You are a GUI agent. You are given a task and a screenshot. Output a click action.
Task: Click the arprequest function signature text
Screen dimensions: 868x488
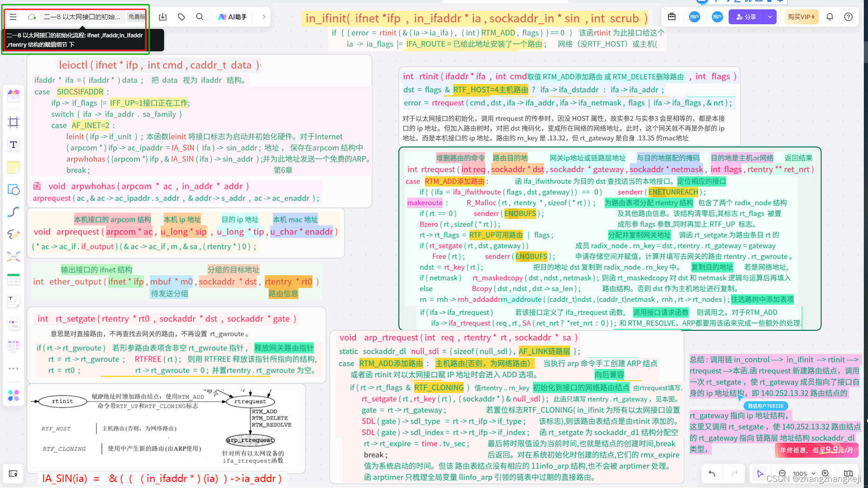[186, 232]
